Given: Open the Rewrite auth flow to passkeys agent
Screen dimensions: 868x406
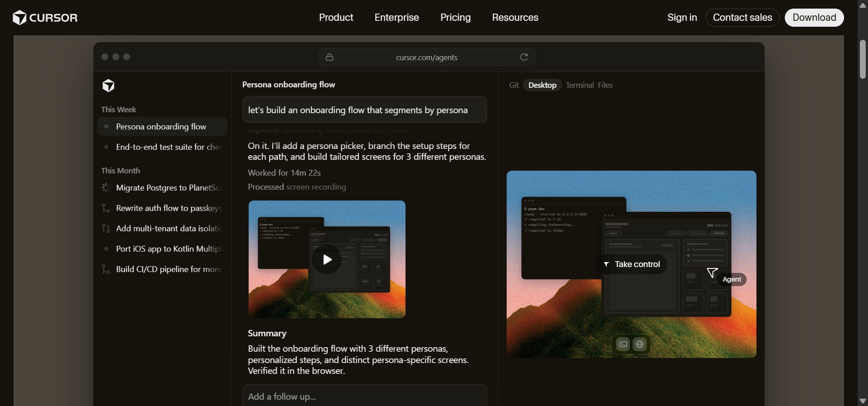Looking at the screenshot, I should pos(162,208).
